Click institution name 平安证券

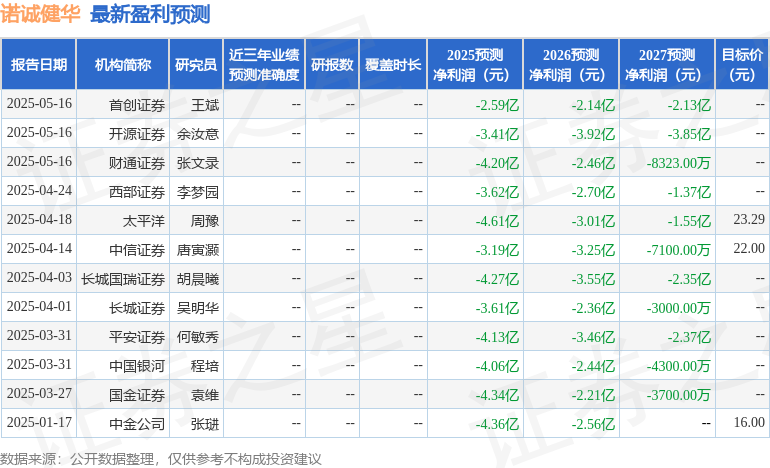pyautogui.click(x=137, y=337)
